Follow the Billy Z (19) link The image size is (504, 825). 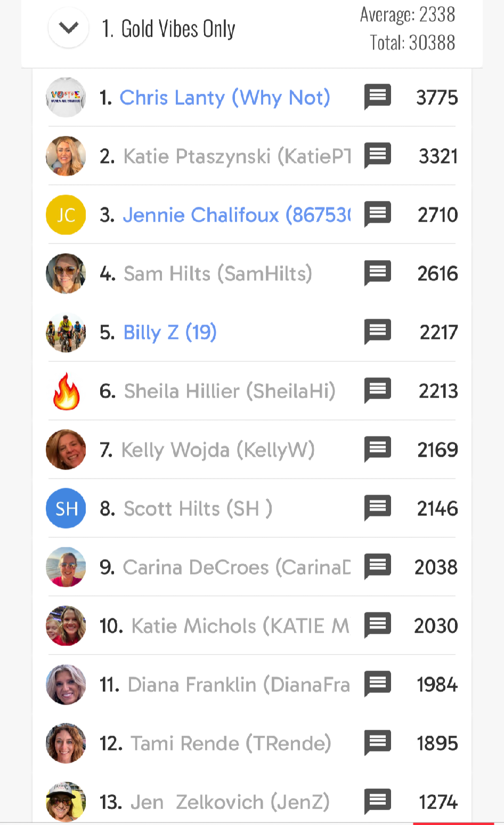pos(169,332)
